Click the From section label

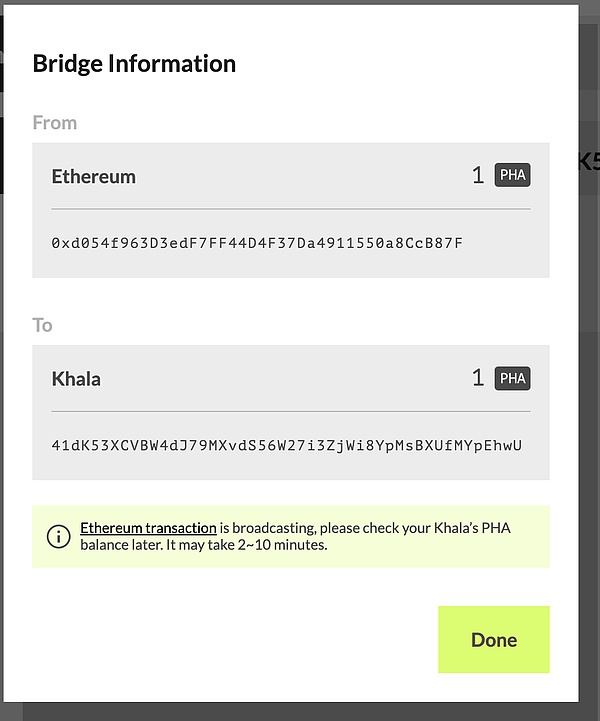(54, 123)
